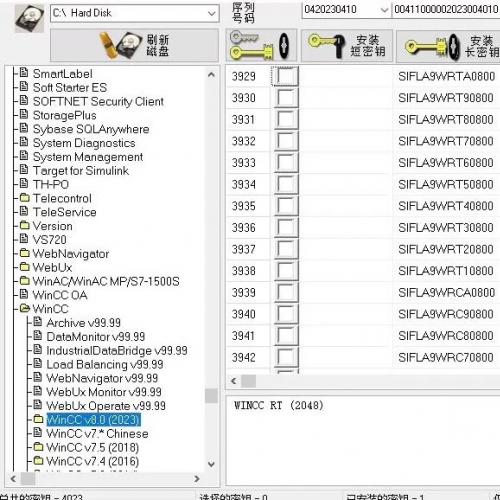Select WebUx Operate v99.99 entry

click(106, 406)
